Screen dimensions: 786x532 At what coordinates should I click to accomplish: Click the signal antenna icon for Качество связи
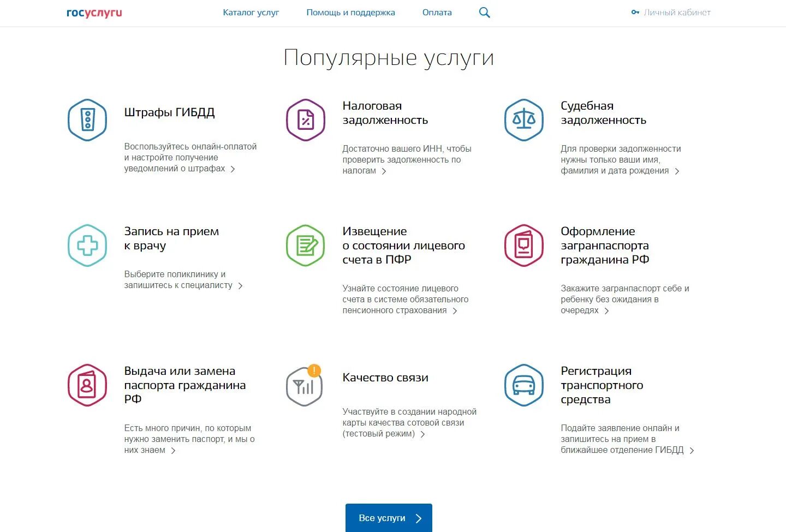(x=303, y=387)
